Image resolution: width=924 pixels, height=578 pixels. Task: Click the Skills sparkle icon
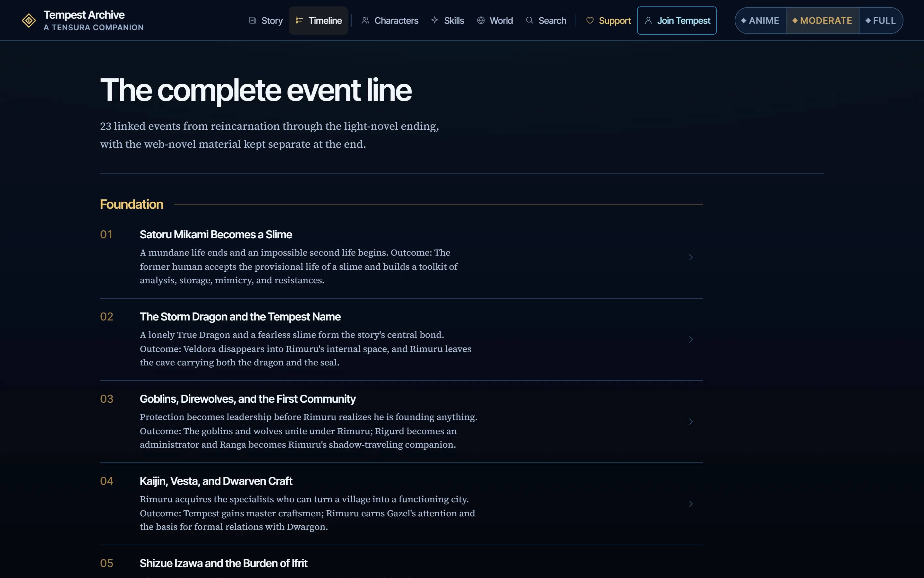pyautogui.click(x=434, y=20)
